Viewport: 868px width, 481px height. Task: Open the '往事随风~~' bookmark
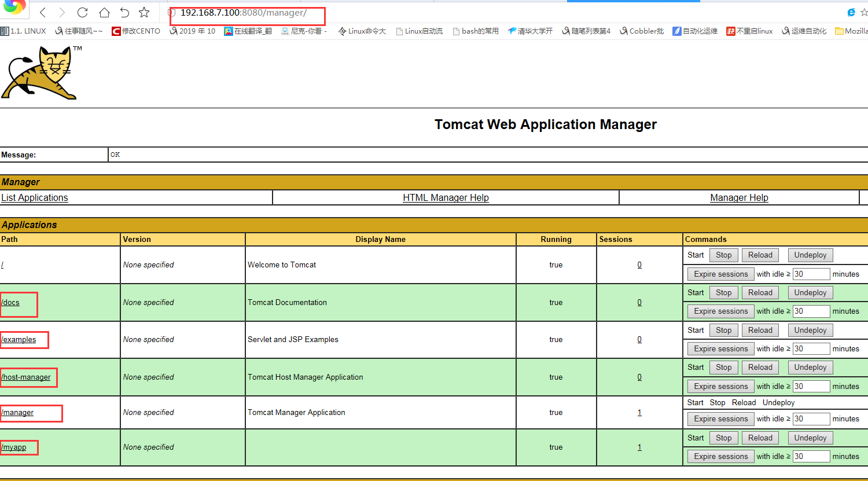coord(79,31)
